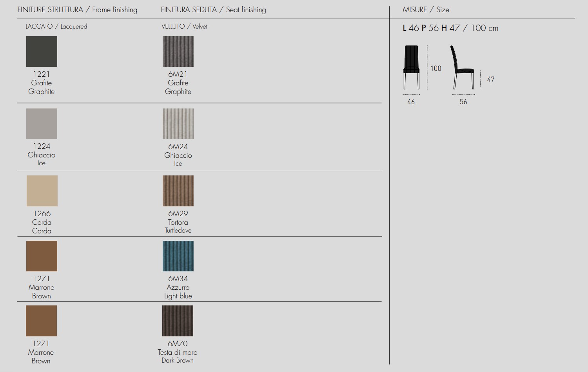Pick the 6M24 Ghiaccio velvet swatch
Viewport: 588px width, 372px height.
tap(178, 124)
